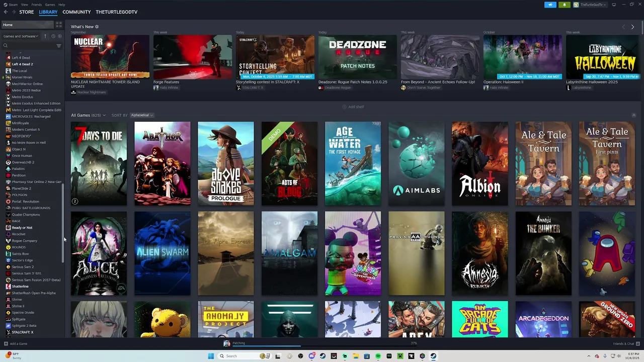Open the Friends menu

37,5
